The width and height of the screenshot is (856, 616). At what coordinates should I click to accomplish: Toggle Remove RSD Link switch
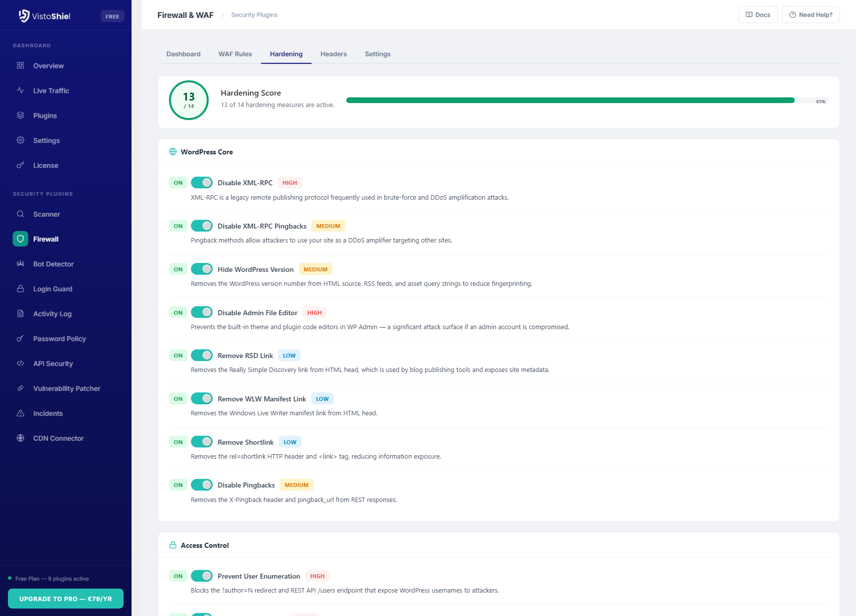(x=202, y=355)
